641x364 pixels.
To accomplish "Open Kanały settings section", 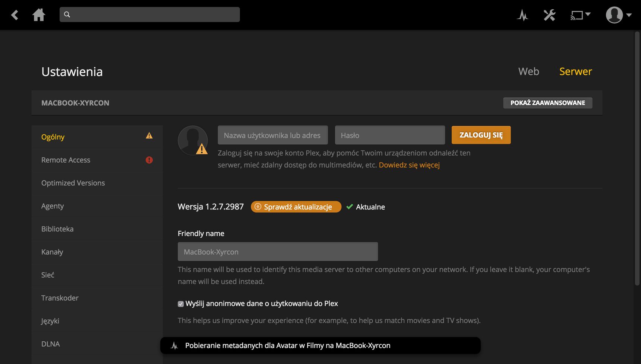I will (x=97, y=252).
